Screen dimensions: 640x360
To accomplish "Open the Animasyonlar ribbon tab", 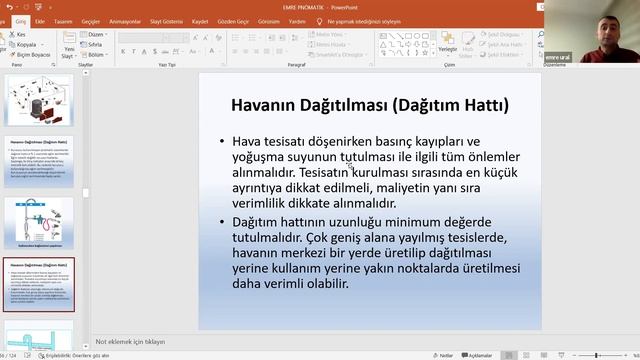I will 125,22.
